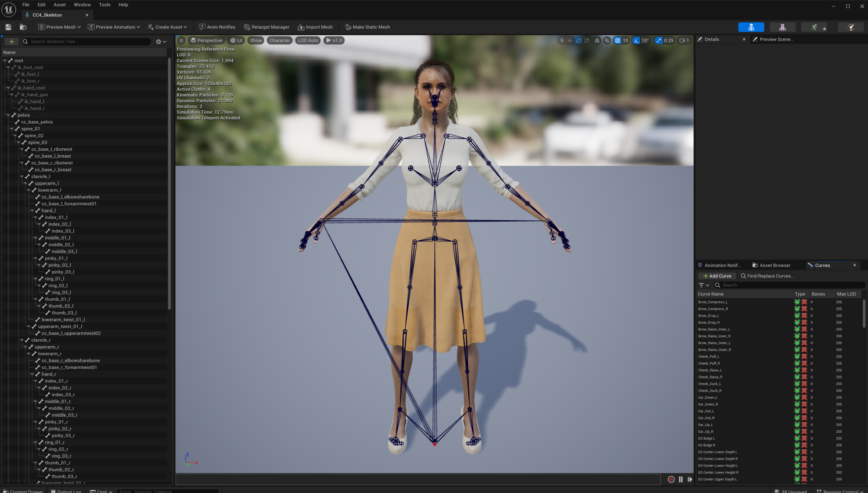Switch to Skeletal Mesh mode icon
The image size is (868, 493).
pos(782,27)
